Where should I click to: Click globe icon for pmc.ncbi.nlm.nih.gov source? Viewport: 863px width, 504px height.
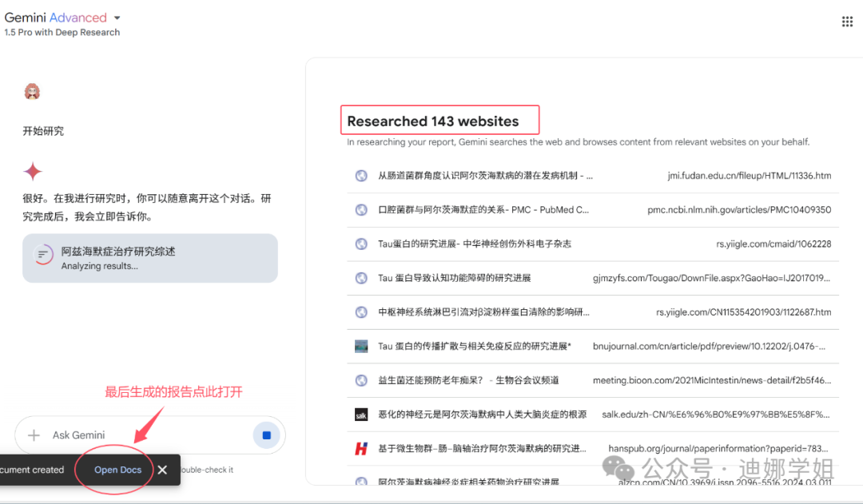coord(361,210)
